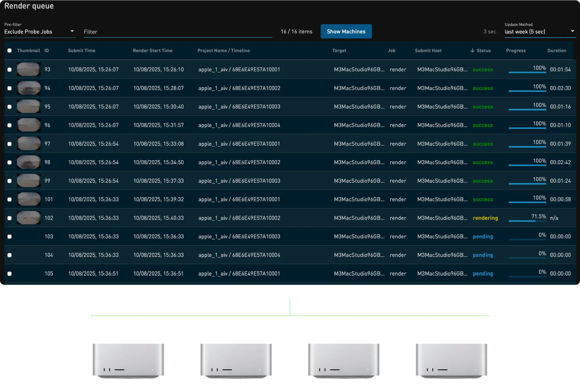
Task: Open thumbnail of render job 93
Action: 28,69
